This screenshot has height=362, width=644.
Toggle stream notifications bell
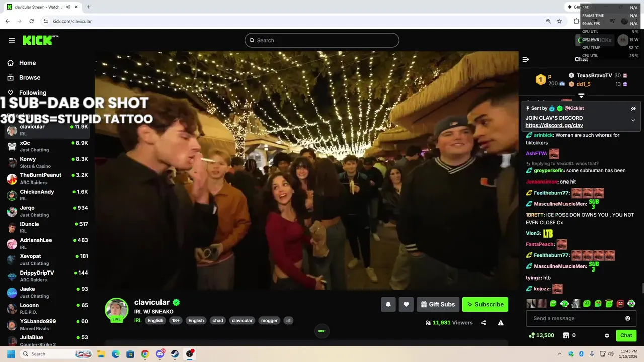tap(388, 304)
